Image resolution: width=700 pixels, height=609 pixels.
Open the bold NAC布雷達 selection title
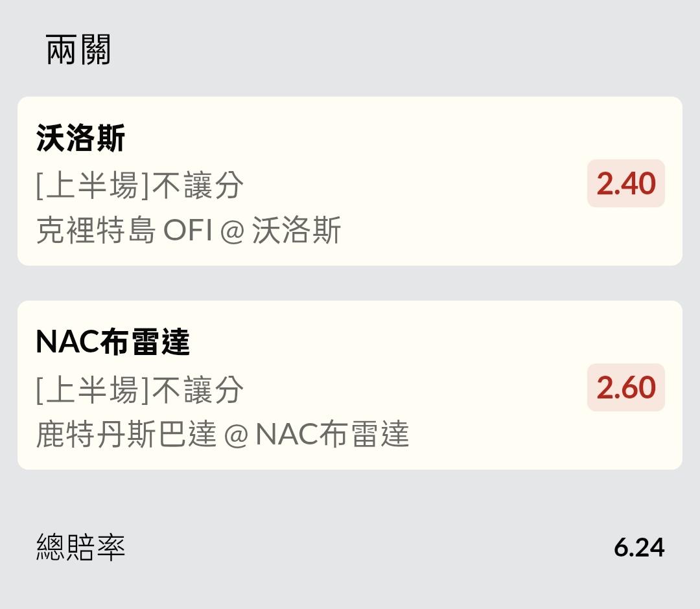pos(113,342)
